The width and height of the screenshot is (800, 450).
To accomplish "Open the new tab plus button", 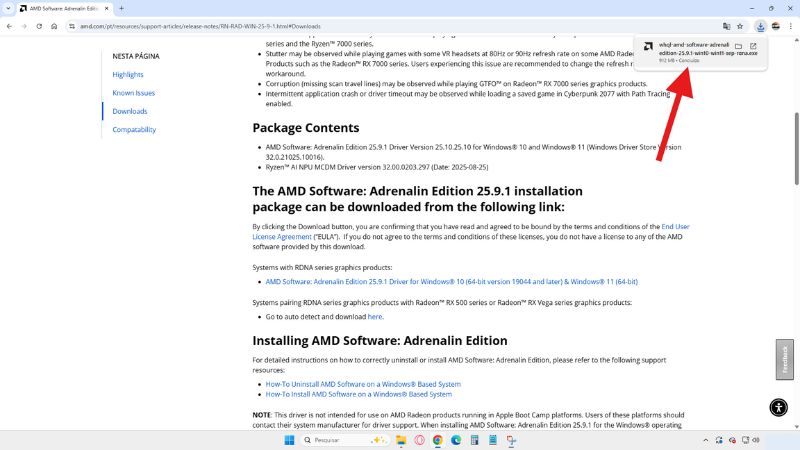I will click(119, 8).
